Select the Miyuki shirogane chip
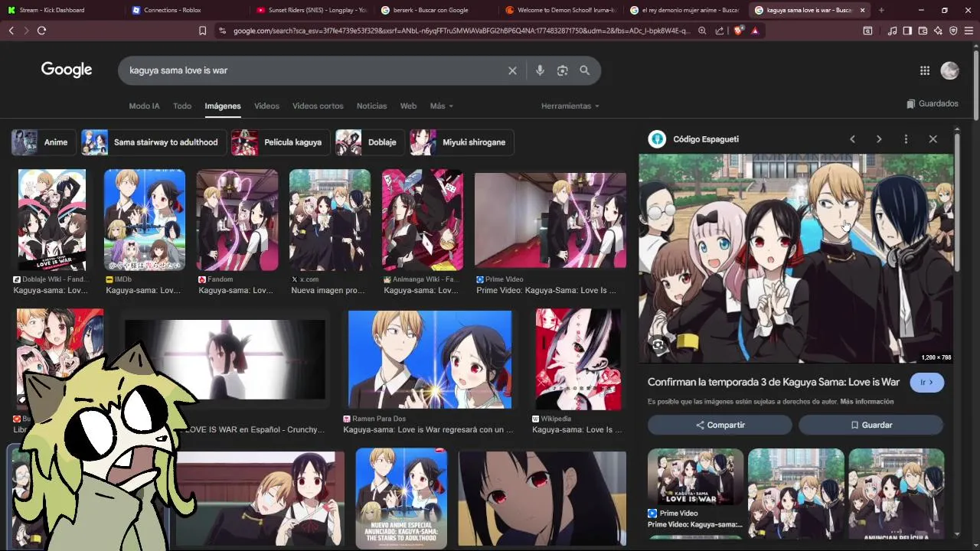The height and width of the screenshot is (551, 980). click(462, 142)
